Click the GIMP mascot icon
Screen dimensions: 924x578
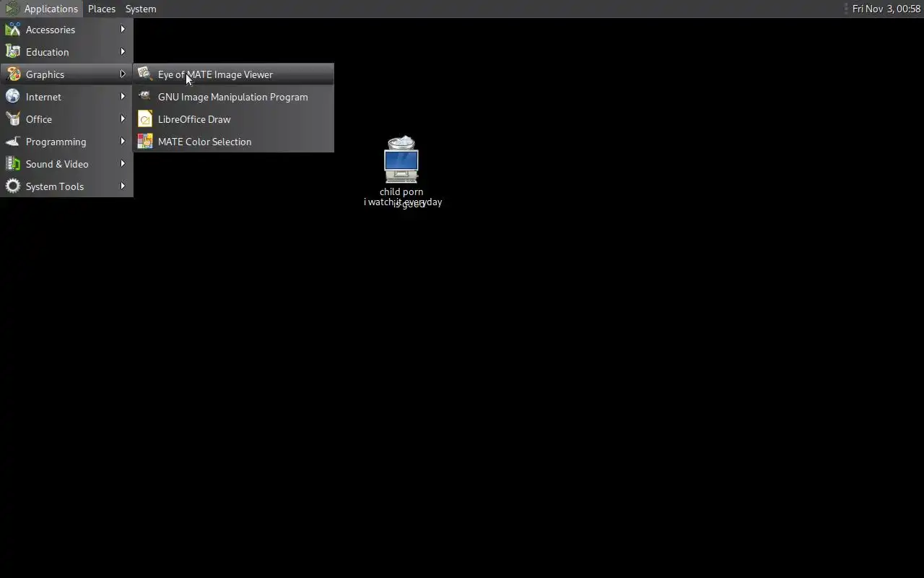145,97
